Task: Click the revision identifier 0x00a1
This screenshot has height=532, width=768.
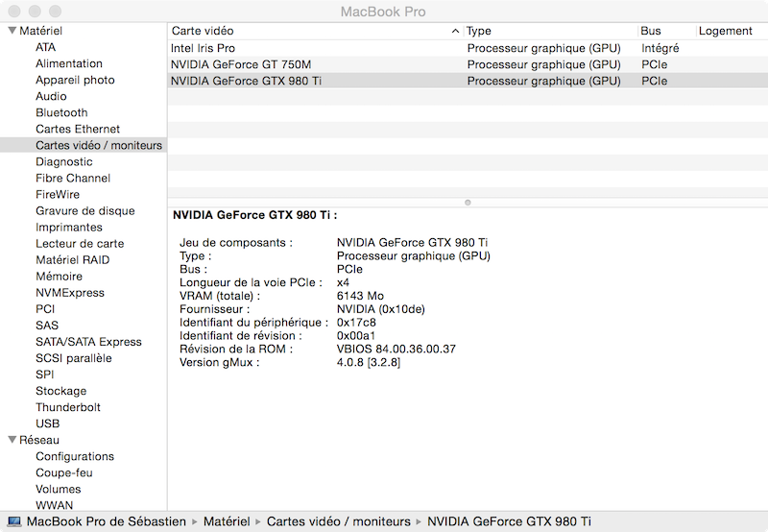Action: pos(355,335)
